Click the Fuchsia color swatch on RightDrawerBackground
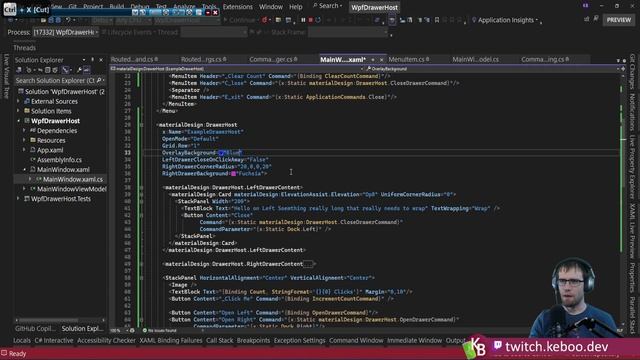Screen dimensions: 640x360 [233, 173]
